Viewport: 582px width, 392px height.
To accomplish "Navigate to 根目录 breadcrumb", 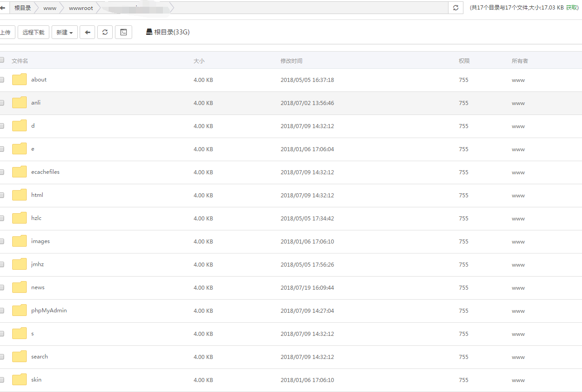I will coord(23,8).
